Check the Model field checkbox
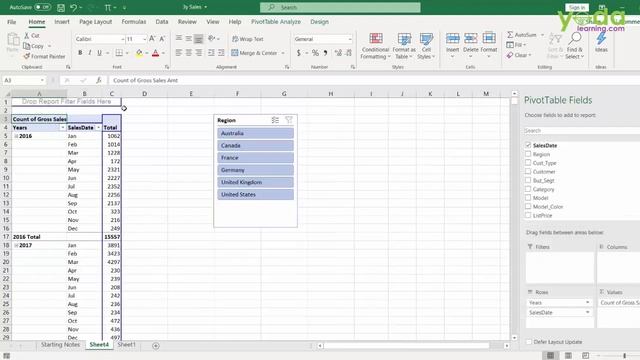 pyautogui.click(x=528, y=198)
